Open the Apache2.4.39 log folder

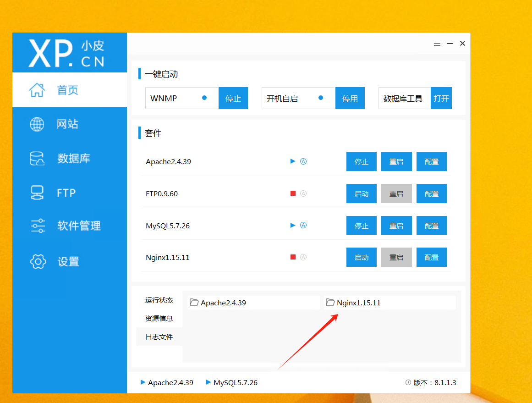(x=253, y=303)
